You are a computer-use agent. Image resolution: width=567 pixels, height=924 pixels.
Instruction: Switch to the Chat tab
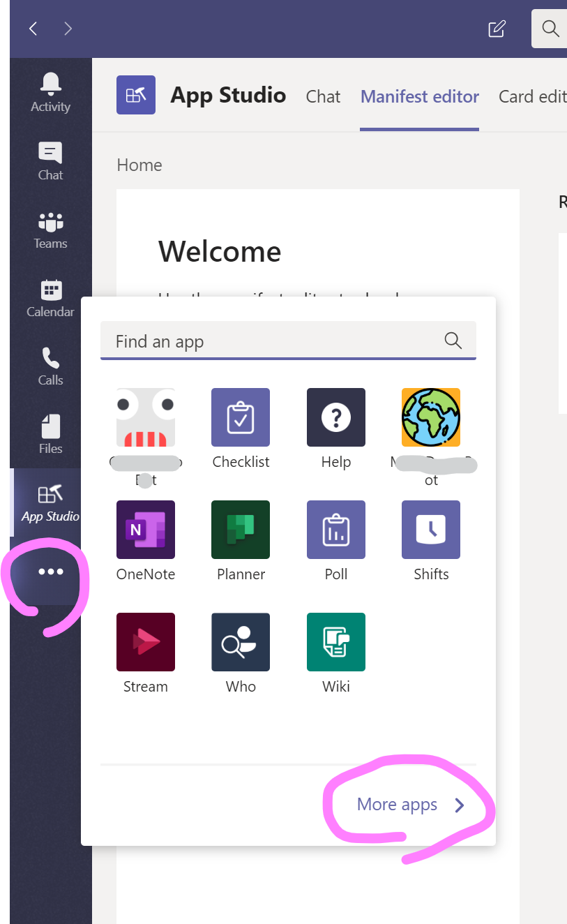click(x=323, y=96)
